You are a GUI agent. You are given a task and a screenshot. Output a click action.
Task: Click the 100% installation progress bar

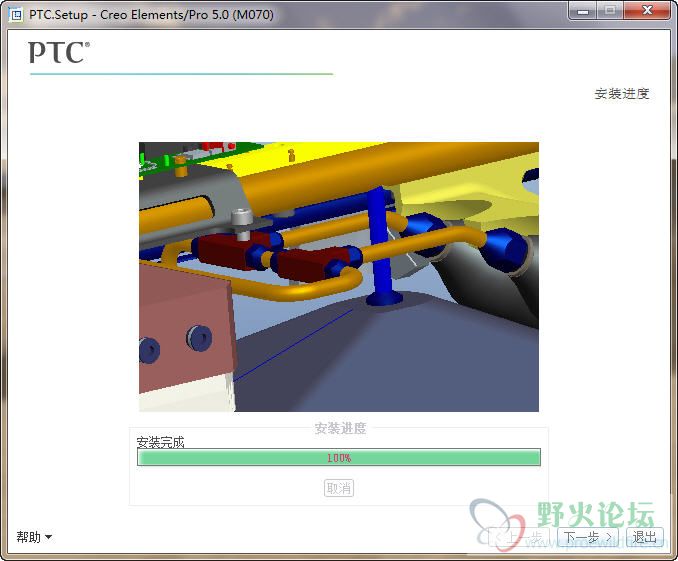[x=339, y=457]
